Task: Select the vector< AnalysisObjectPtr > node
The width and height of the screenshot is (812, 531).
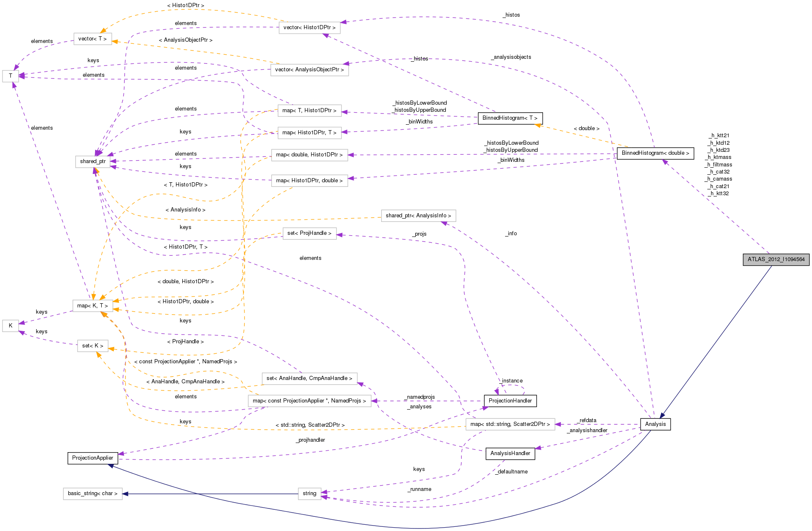Action: pos(309,70)
